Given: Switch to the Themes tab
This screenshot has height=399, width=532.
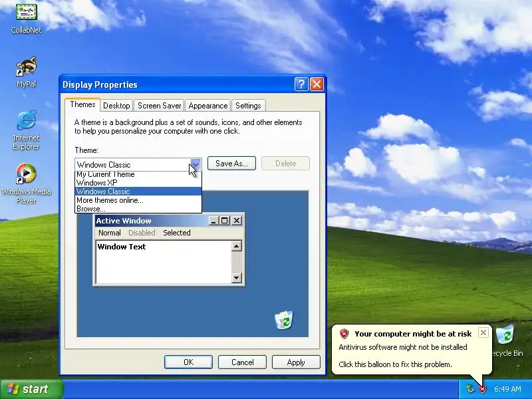Looking at the screenshot, I should coord(82,104).
